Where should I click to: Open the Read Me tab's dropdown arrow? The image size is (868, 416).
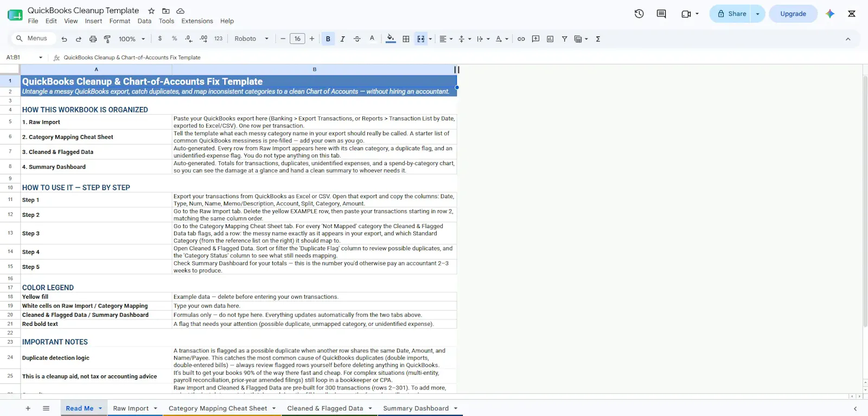pyautogui.click(x=100, y=408)
